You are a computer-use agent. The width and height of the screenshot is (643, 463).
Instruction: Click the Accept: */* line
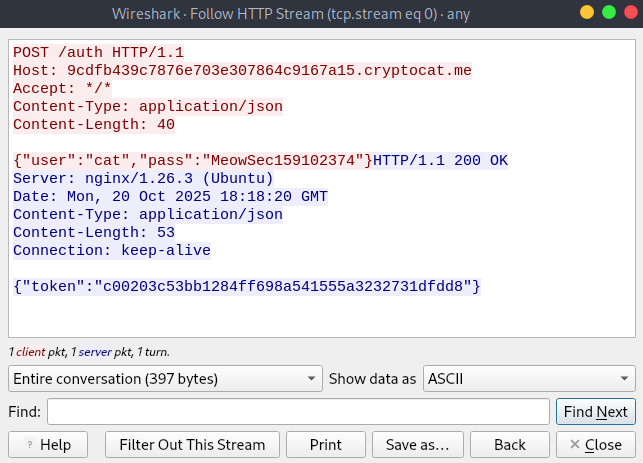click(62, 89)
